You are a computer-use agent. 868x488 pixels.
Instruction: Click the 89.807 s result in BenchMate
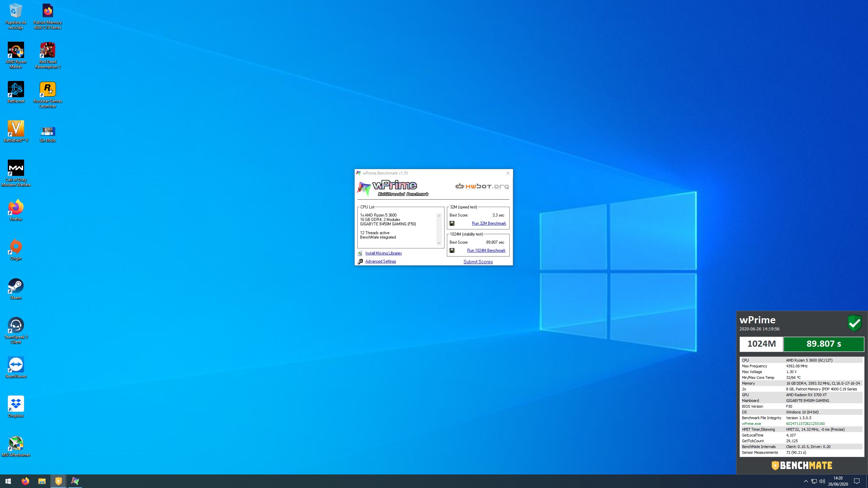click(x=824, y=344)
